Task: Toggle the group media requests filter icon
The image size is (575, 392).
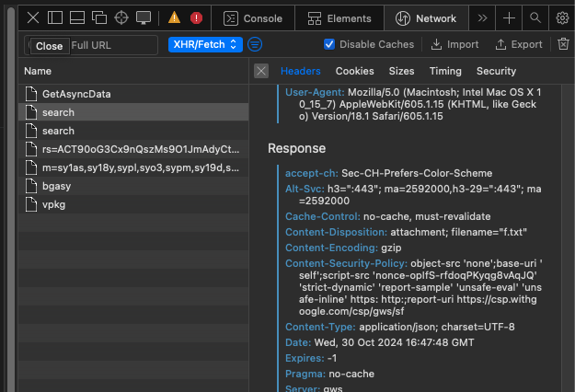Action: click(x=255, y=45)
